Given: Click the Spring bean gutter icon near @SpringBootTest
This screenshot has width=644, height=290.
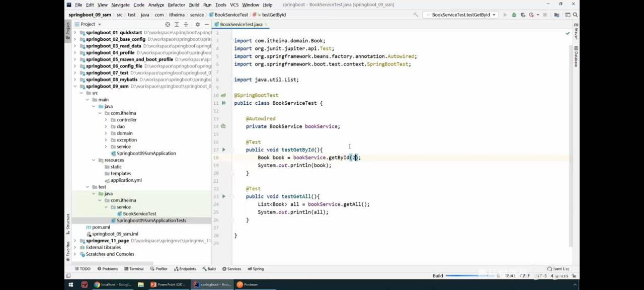Looking at the screenshot, I should pos(223,95).
